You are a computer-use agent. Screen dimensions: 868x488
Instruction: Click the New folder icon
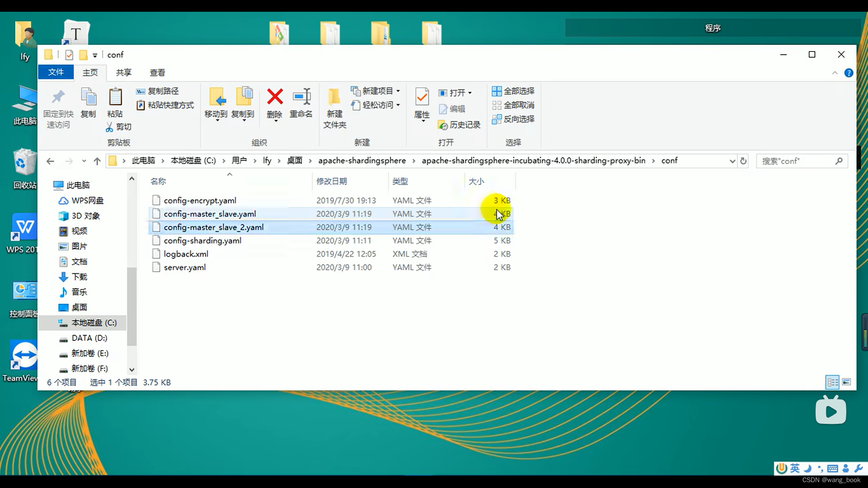coord(334,97)
